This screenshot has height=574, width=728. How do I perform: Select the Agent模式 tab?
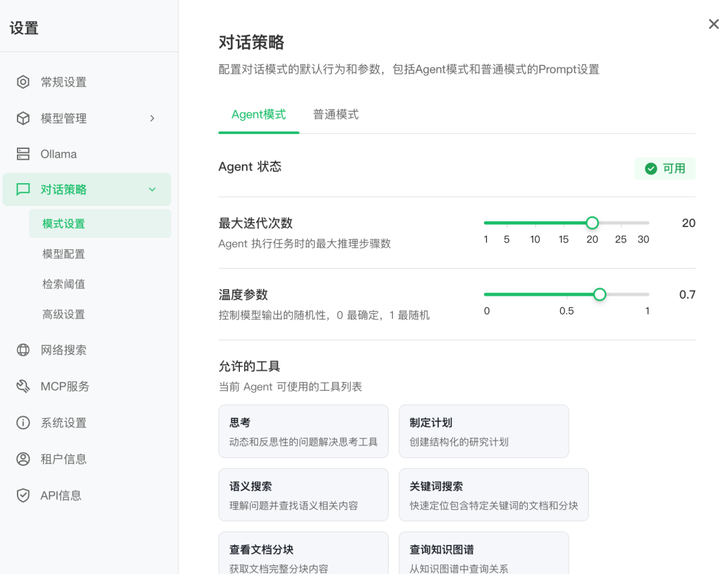259,115
